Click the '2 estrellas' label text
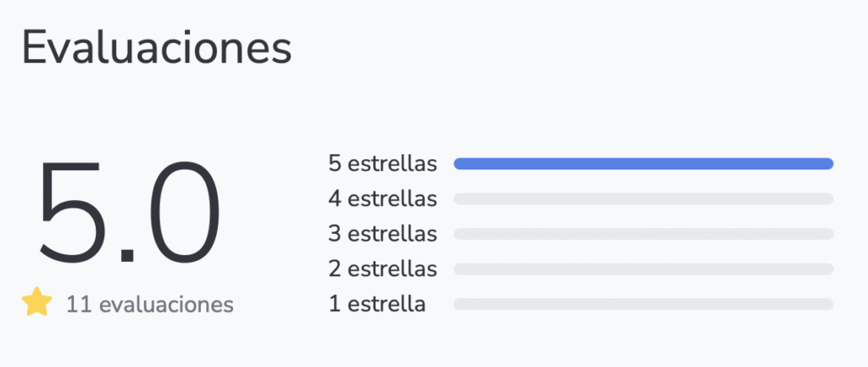 click(383, 269)
